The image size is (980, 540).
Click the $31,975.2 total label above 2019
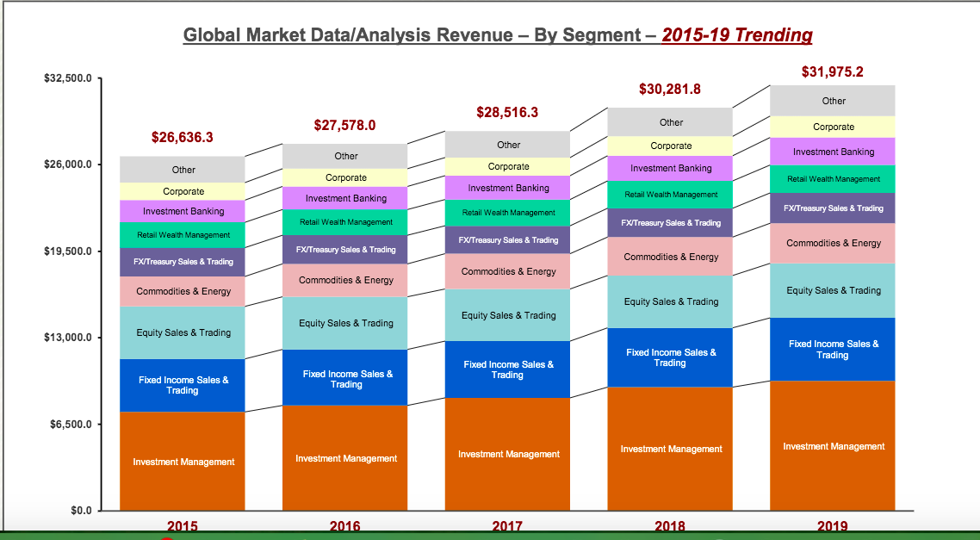coord(833,71)
